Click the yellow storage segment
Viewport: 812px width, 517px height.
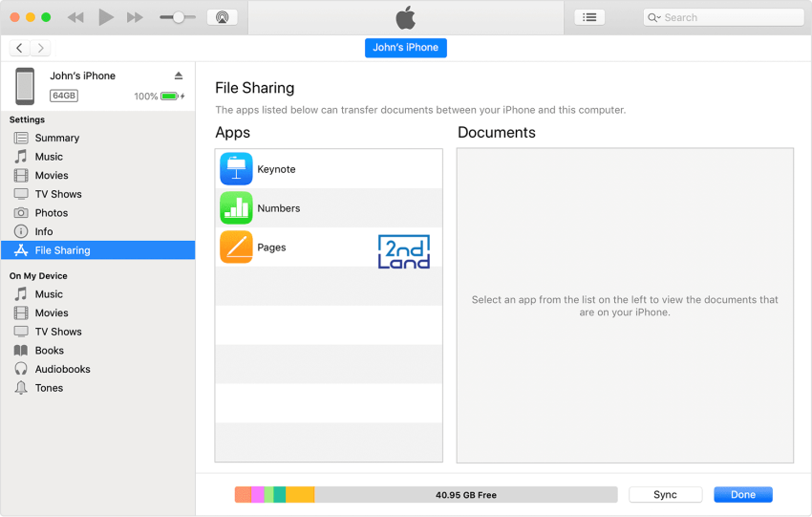tap(300, 494)
